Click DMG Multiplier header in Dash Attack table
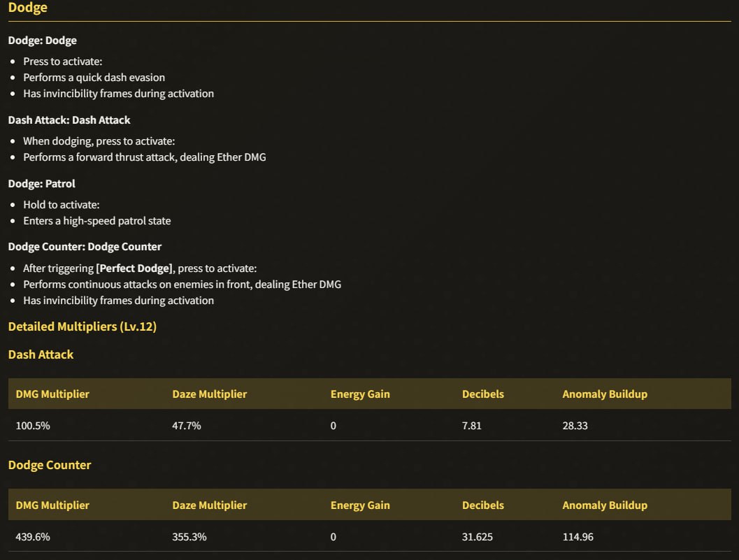Image resolution: width=739 pixels, height=560 pixels. (52, 394)
